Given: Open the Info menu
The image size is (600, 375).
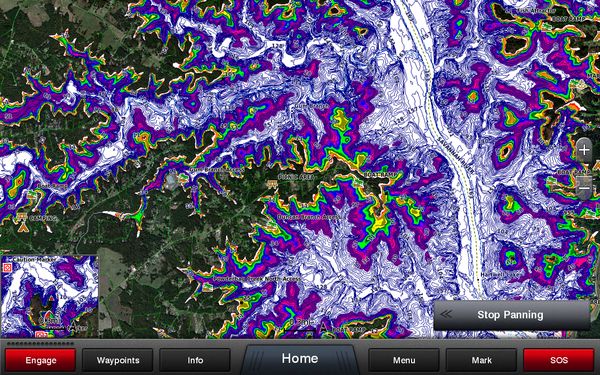Looking at the screenshot, I should [x=195, y=360].
